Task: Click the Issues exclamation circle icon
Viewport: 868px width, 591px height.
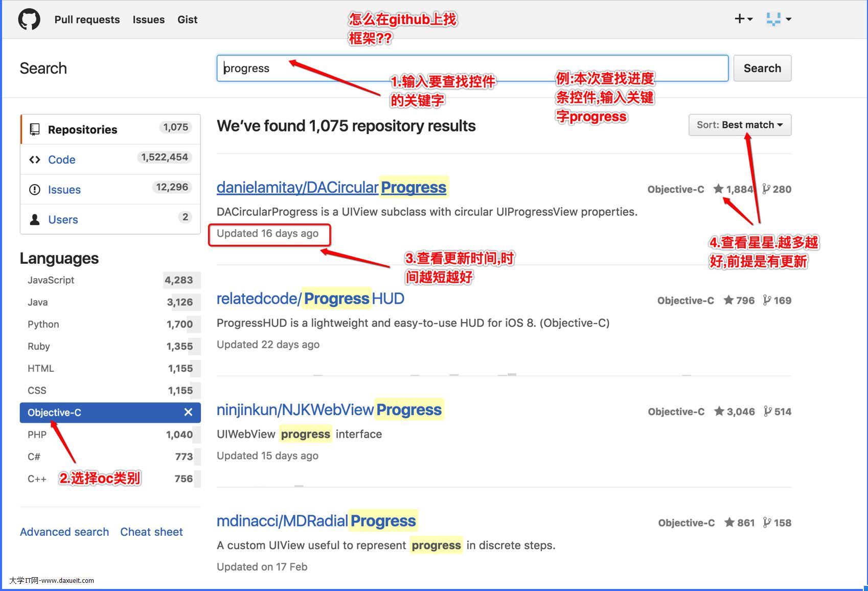Action: coord(35,190)
